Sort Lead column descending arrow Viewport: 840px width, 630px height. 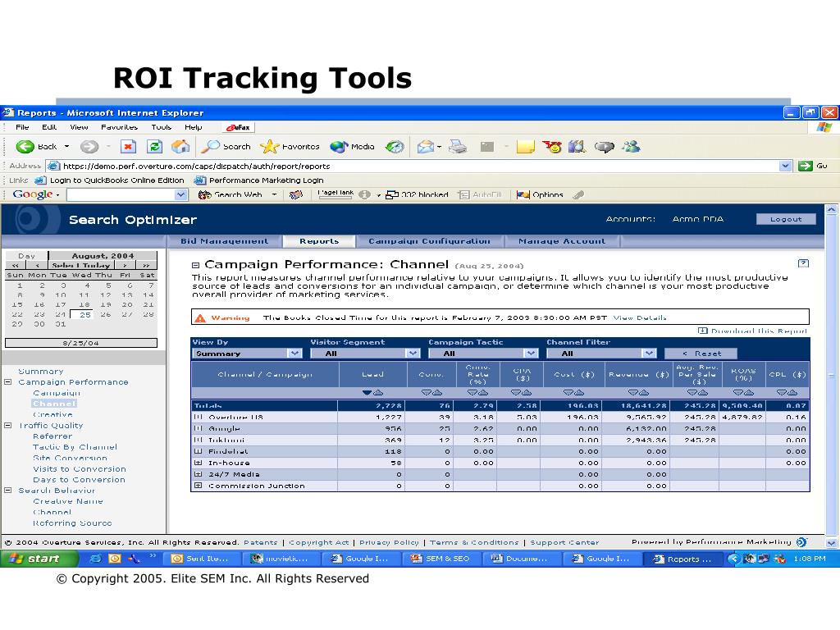pyautogui.click(x=367, y=393)
